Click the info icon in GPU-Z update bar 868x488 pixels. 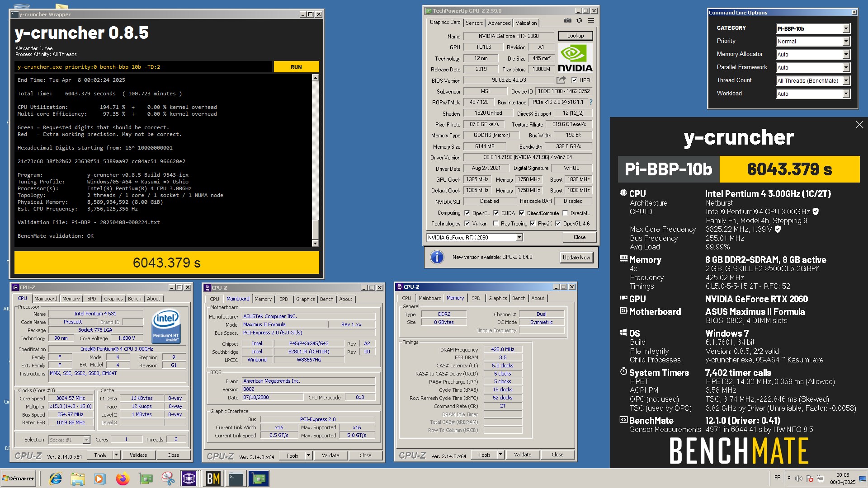[x=437, y=257]
